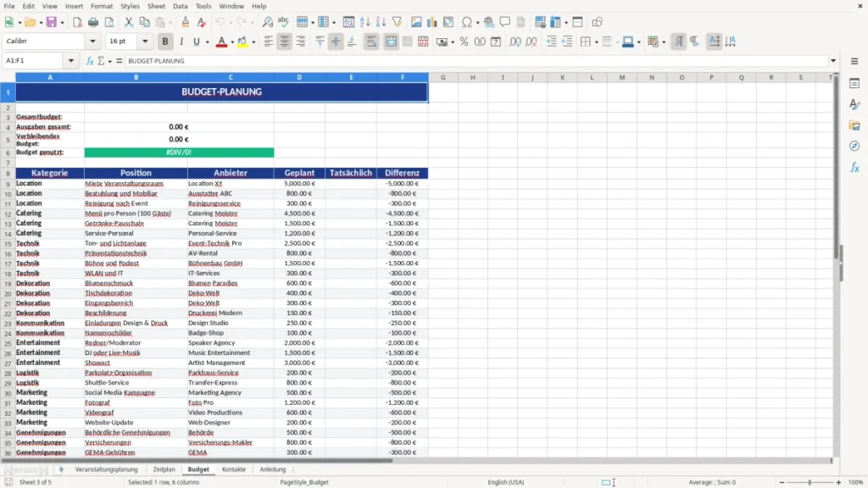
Task: Toggle the AutoFilter funnel icon
Action: tap(397, 22)
